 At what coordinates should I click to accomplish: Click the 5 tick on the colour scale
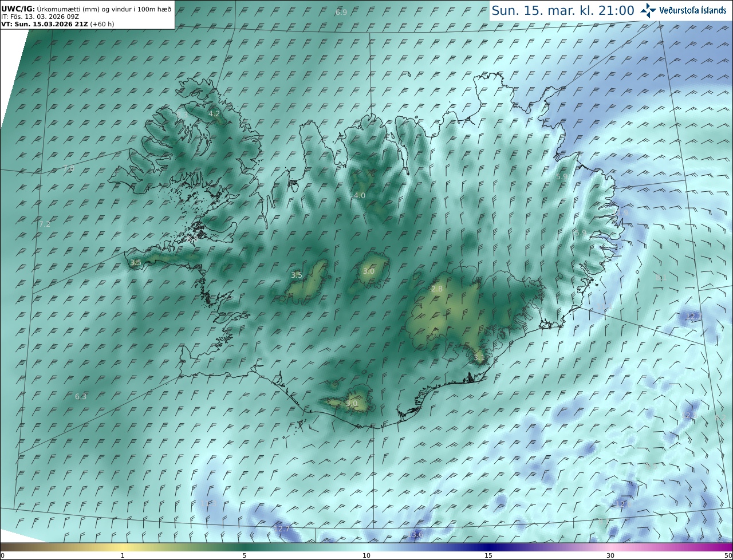[x=245, y=555]
